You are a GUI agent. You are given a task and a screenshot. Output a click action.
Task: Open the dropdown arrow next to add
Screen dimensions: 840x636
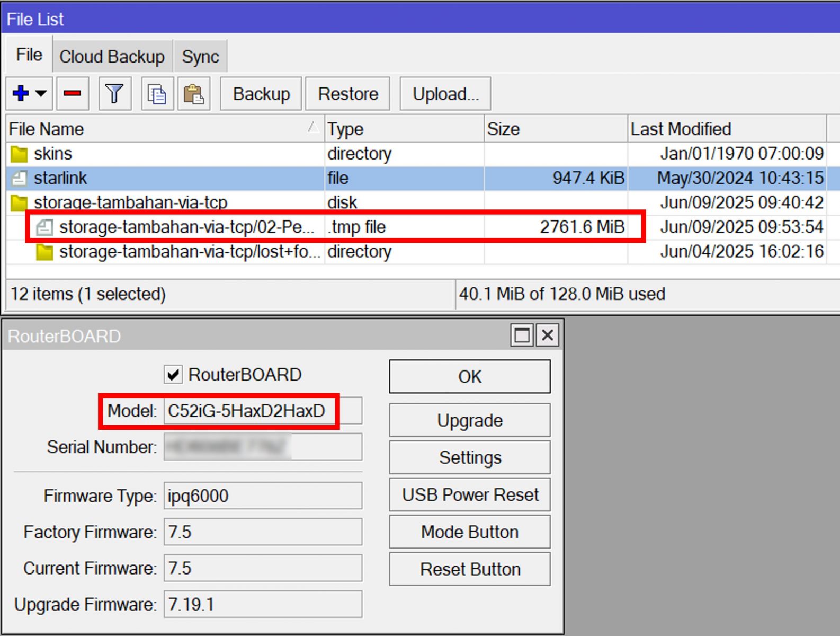coord(41,93)
